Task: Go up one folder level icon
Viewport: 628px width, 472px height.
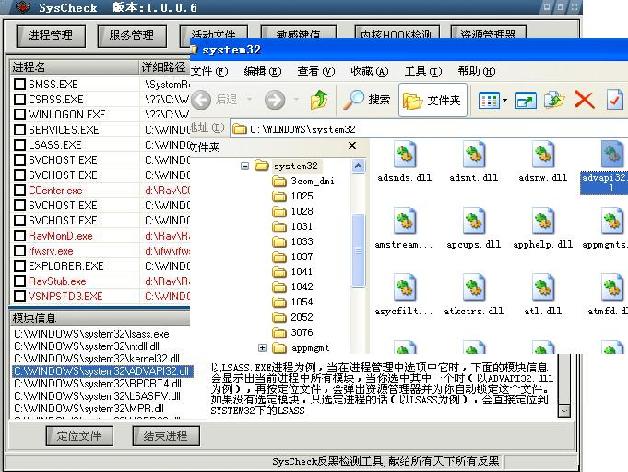Action: pos(319,100)
